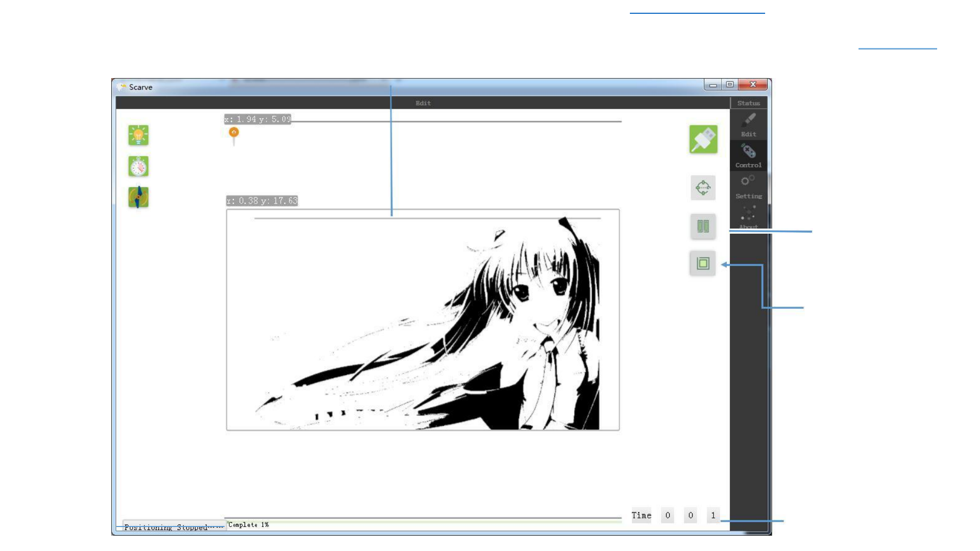
Task: Switch to the Edit sidebar tab
Action: (x=748, y=125)
